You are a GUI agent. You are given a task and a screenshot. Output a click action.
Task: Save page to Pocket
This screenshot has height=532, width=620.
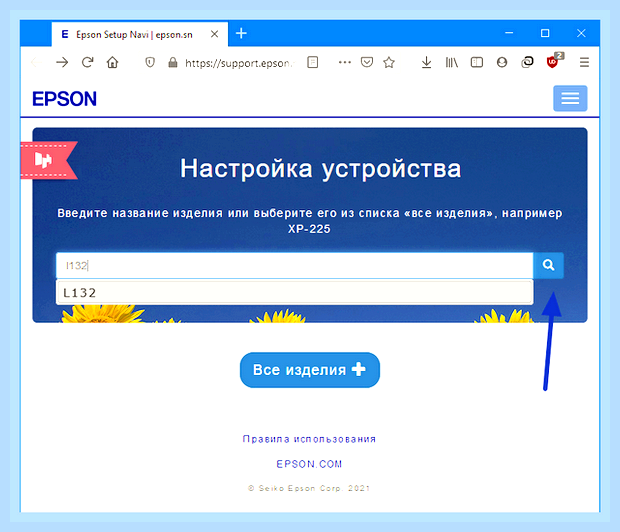click(367, 62)
